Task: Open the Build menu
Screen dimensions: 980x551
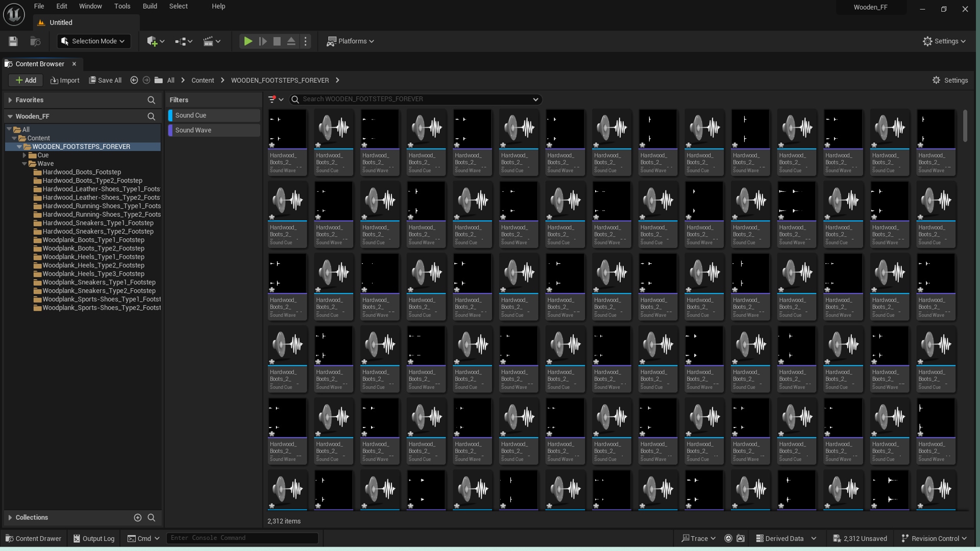Action: pyautogui.click(x=150, y=6)
